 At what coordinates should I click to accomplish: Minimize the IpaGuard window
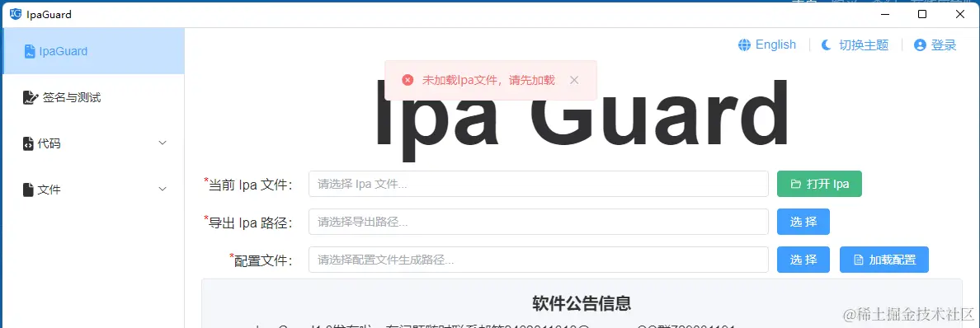click(x=886, y=14)
